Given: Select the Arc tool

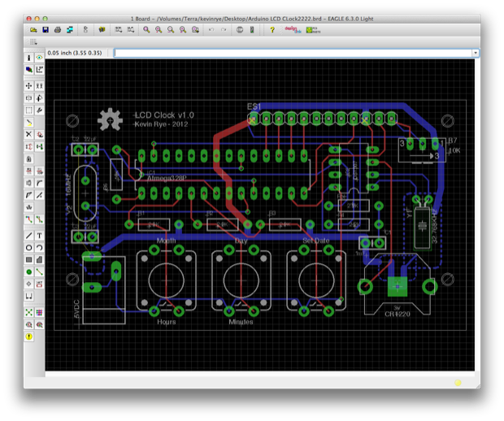Looking at the screenshot, I should click(x=39, y=248).
